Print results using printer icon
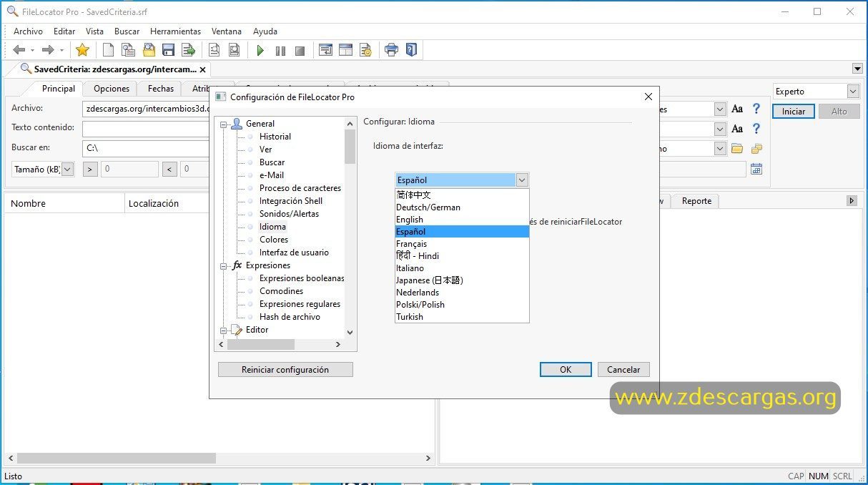This screenshot has width=868, height=485. (x=391, y=50)
